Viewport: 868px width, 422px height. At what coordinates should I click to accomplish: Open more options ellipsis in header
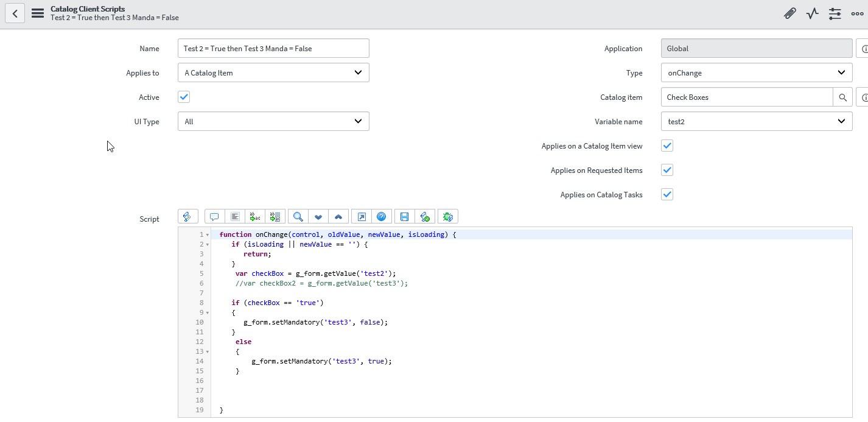point(857,13)
